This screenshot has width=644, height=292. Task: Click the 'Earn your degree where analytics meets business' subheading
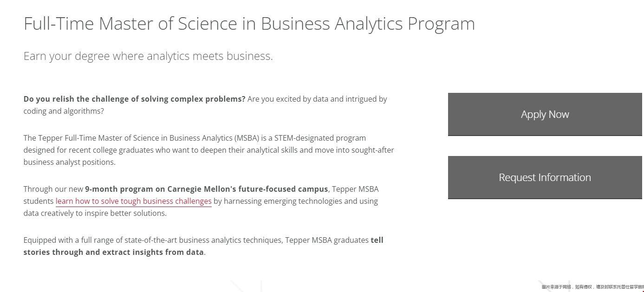(x=148, y=56)
